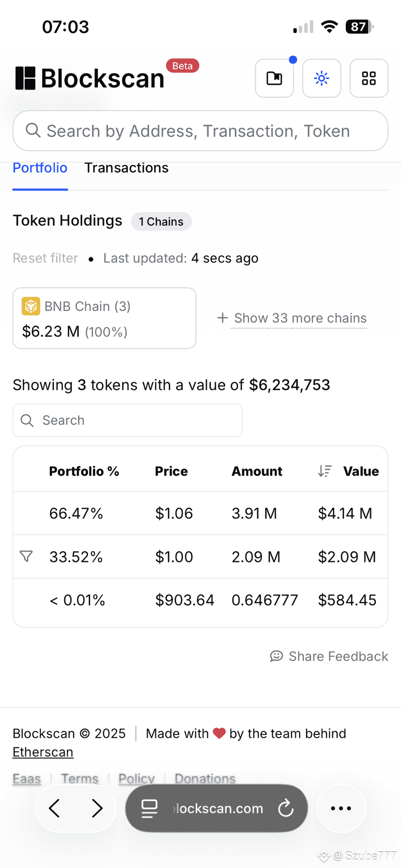401x868 pixels.
Task: Open the saved portfolio bookmark icon
Action: click(274, 78)
